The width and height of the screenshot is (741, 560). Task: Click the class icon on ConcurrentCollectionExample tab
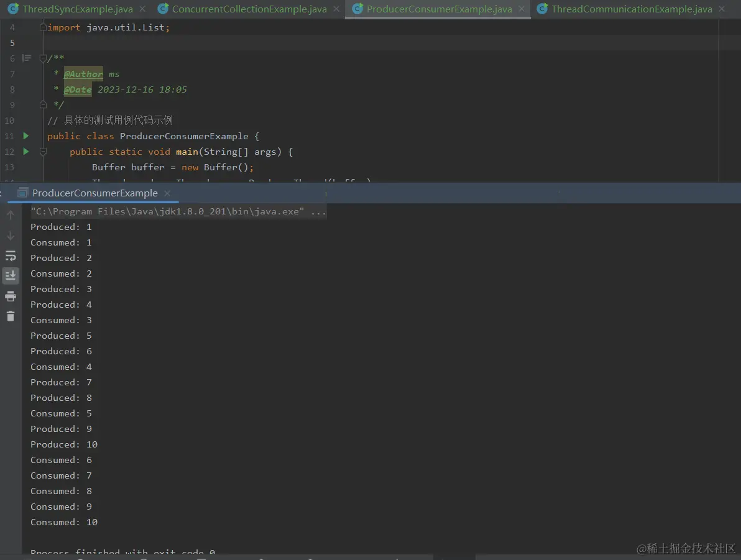point(163,9)
